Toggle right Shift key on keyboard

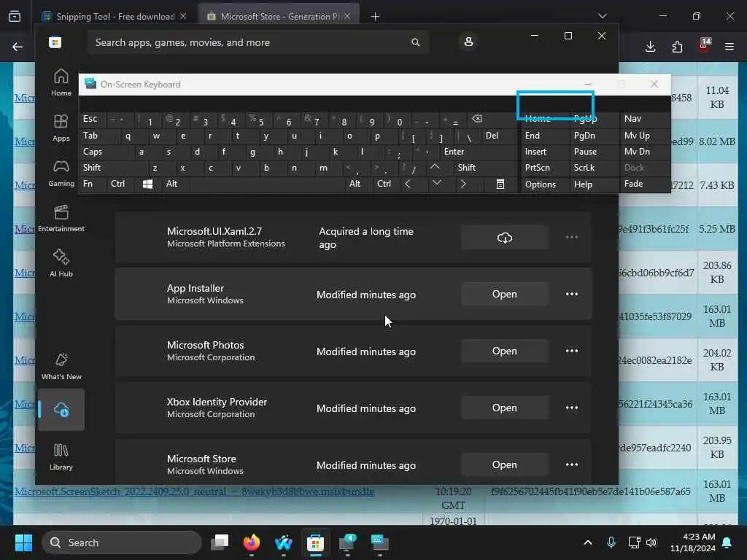click(x=485, y=168)
